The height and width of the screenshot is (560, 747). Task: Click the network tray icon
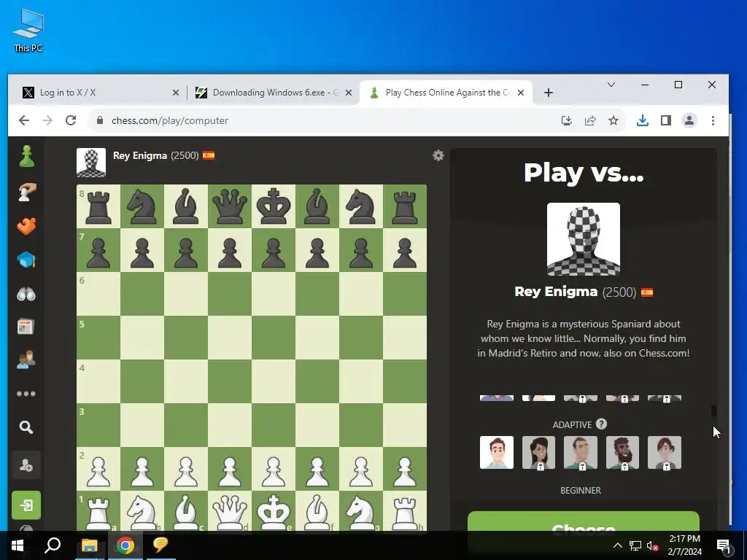click(x=635, y=545)
